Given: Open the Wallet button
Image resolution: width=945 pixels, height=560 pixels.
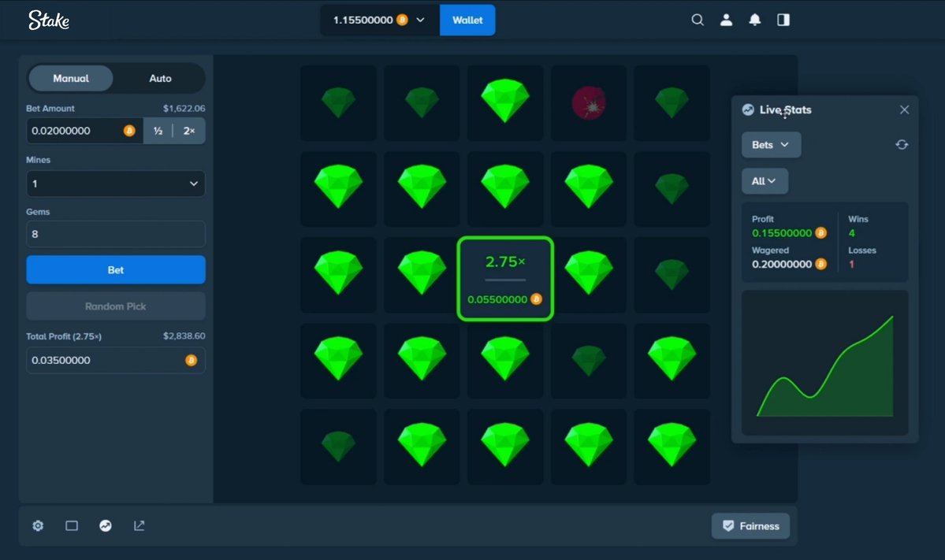Looking at the screenshot, I should 467,20.
